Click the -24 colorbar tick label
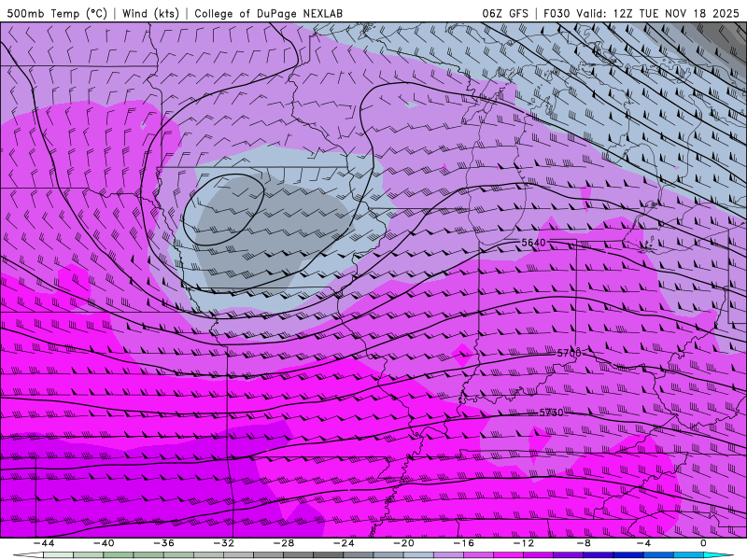Screen dimensions: 747x560 (x=344, y=543)
